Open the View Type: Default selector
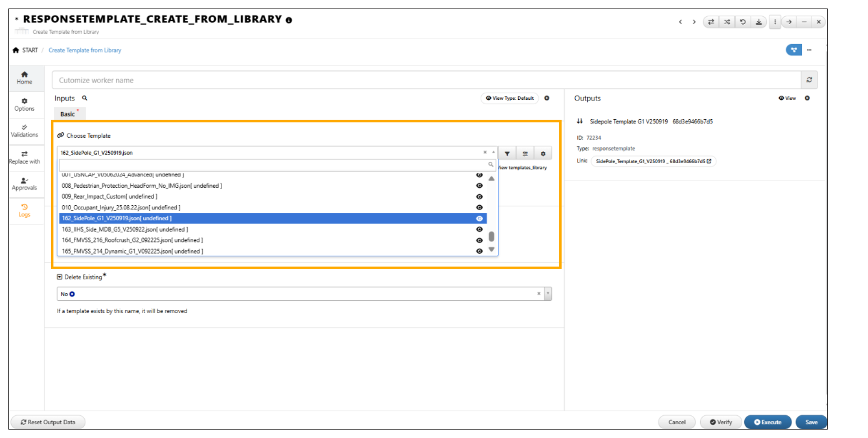Screen dimensions: 868x438 click(510, 98)
